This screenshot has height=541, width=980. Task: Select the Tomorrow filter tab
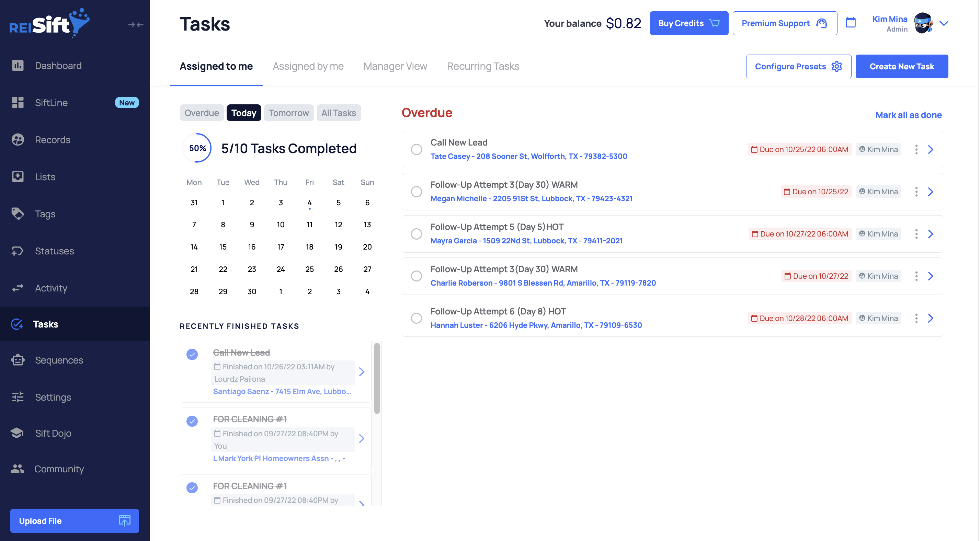pos(288,113)
